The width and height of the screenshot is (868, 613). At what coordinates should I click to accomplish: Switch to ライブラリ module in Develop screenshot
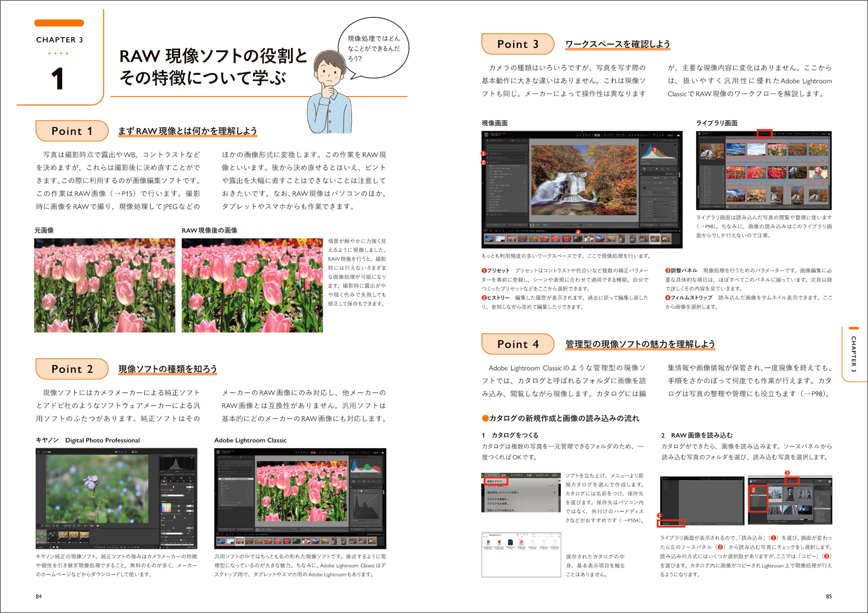coord(583,135)
